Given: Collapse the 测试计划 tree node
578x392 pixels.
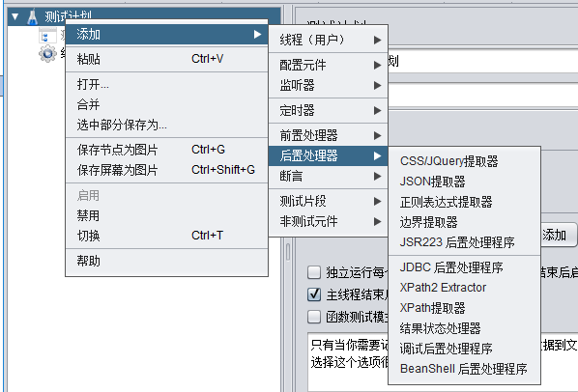Looking at the screenshot, I should [15, 16].
